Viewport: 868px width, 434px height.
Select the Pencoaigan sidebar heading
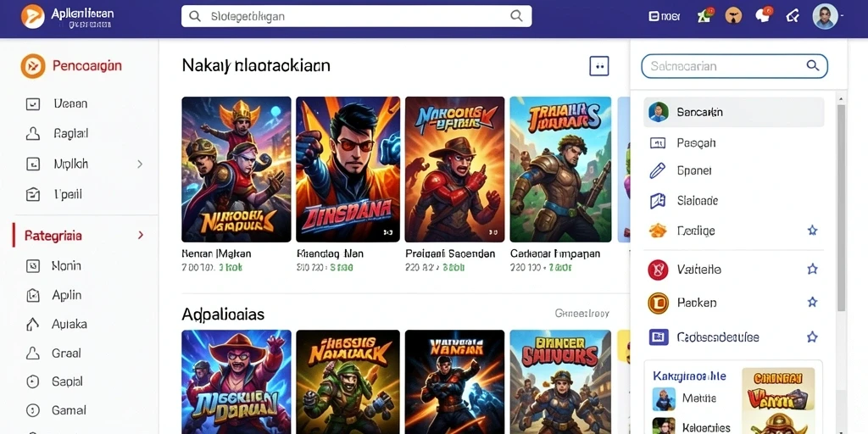[87, 66]
